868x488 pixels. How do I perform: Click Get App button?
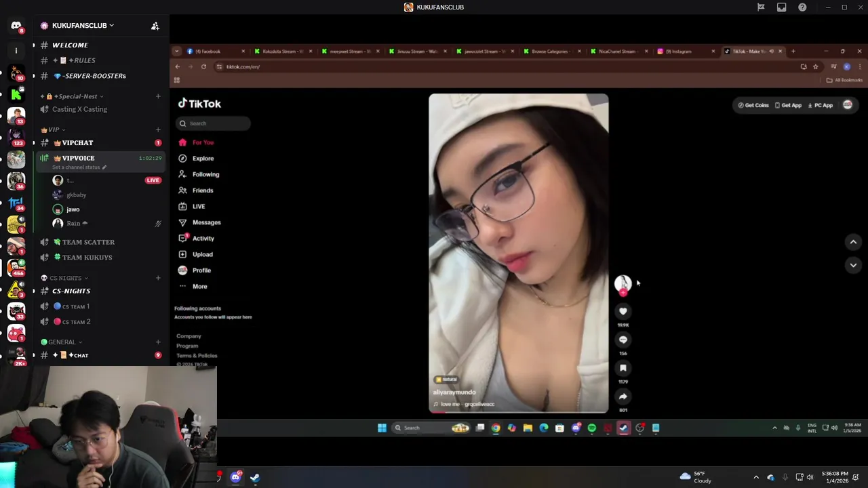(787, 105)
